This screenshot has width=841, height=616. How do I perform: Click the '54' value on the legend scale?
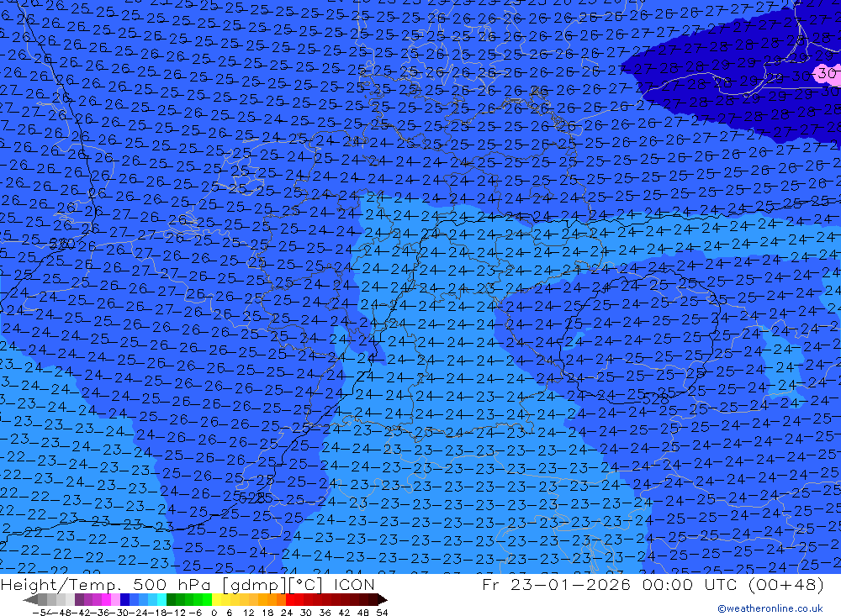[382, 613]
